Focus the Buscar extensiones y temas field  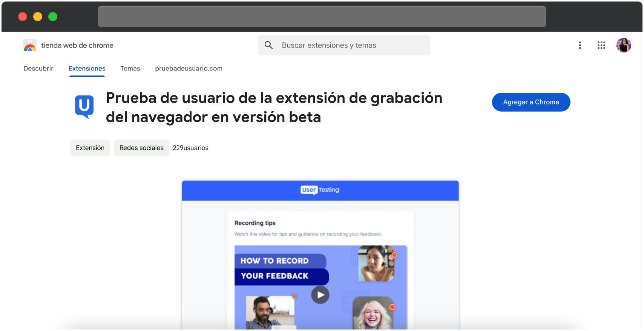pyautogui.click(x=344, y=45)
